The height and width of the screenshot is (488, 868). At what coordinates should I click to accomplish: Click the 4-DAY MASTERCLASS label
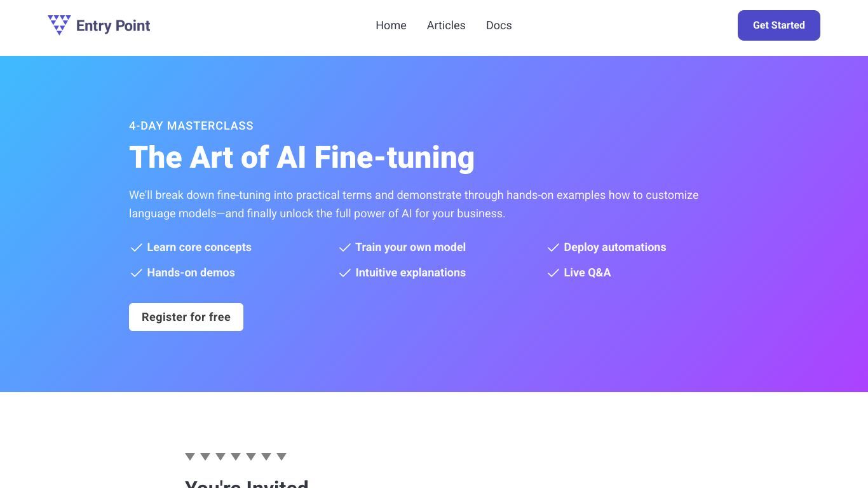point(191,126)
